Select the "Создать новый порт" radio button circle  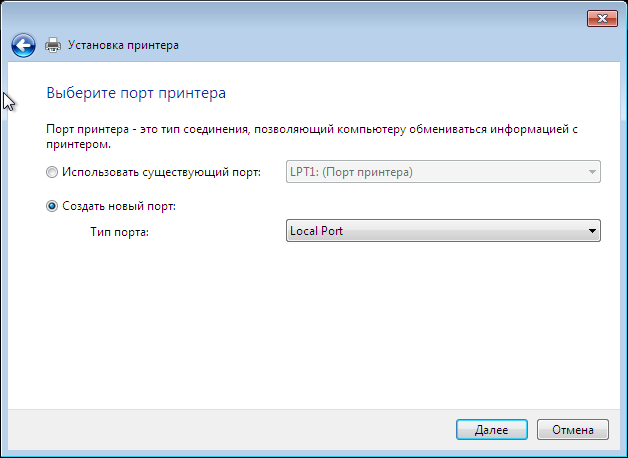(53, 206)
